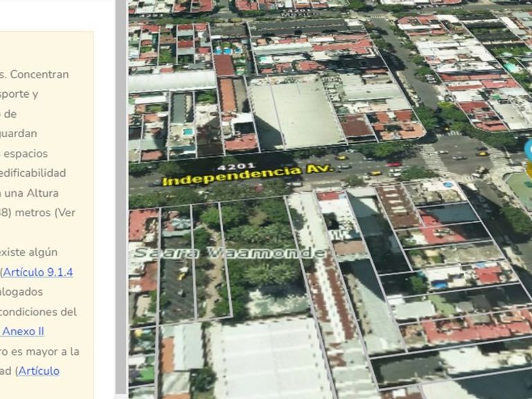Click the Saara Waamonde map label
The width and height of the screenshot is (532, 399).
(229, 253)
